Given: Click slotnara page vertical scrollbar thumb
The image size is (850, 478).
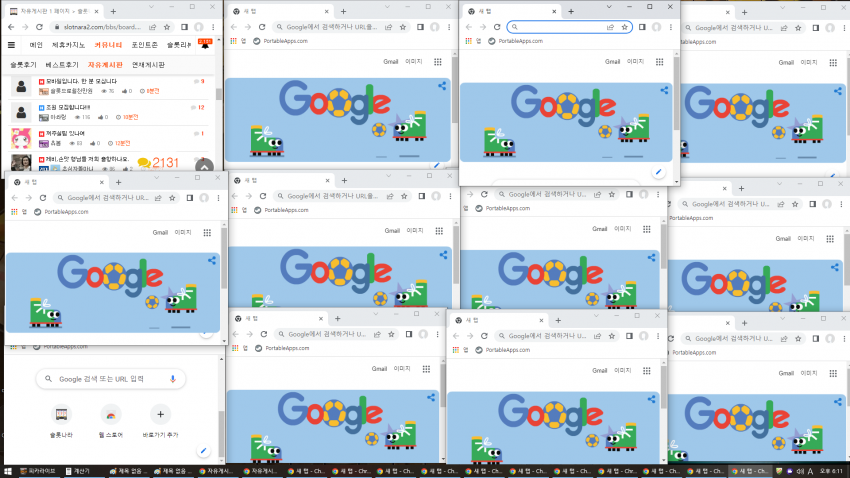Looking at the screenshot, I should click(x=218, y=93).
